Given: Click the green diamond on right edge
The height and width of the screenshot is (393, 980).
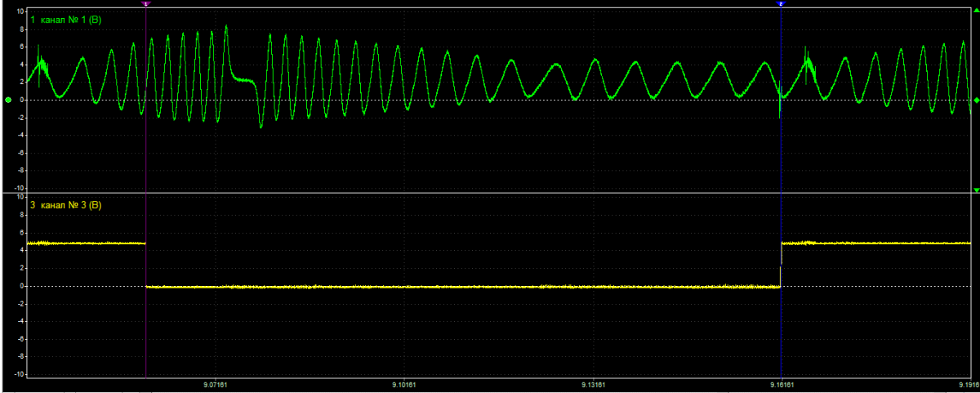Looking at the screenshot, I should coord(976,100).
